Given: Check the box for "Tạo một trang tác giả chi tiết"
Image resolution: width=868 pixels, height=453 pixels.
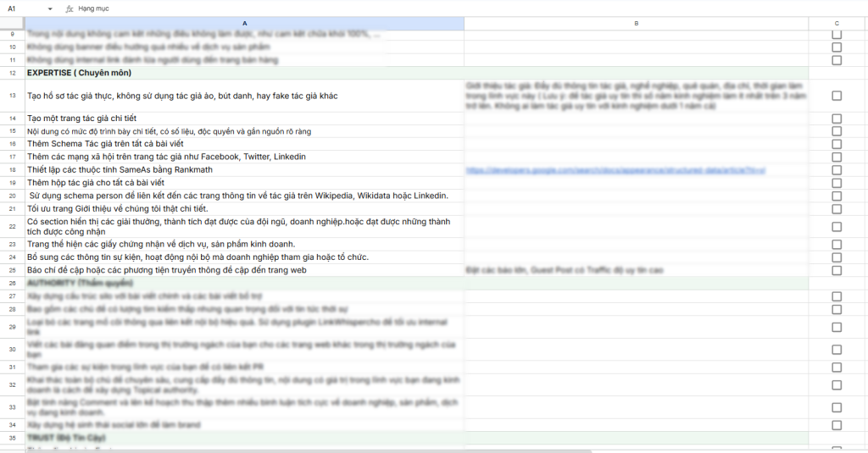Looking at the screenshot, I should click(x=837, y=119).
